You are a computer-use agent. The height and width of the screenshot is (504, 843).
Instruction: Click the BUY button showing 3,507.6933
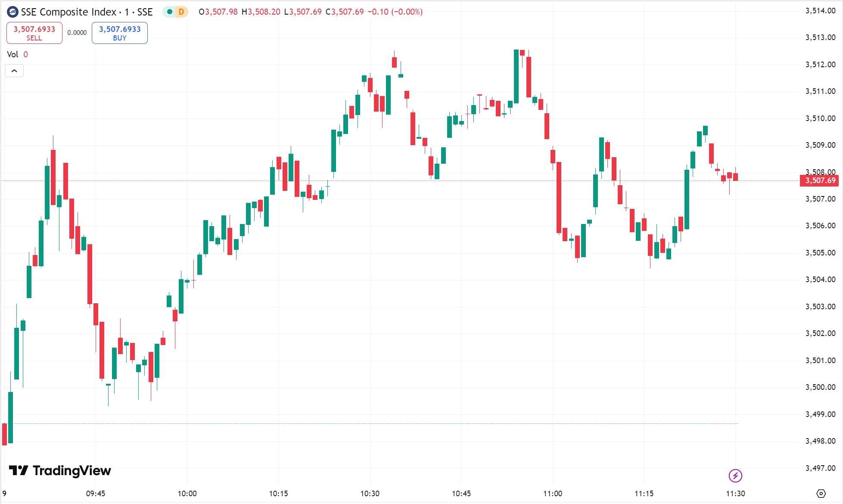(x=119, y=33)
